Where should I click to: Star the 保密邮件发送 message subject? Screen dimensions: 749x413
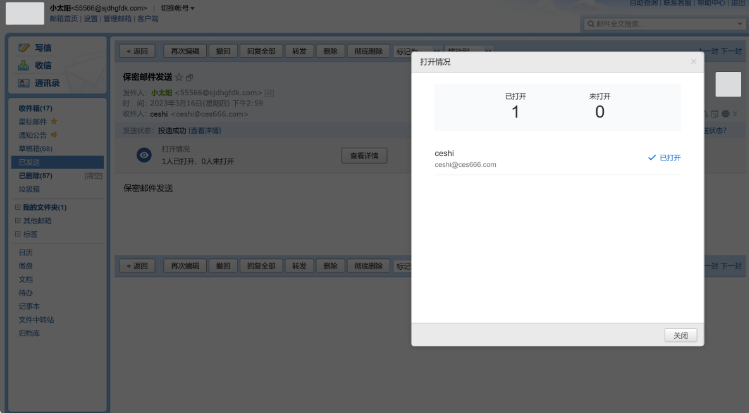point(179,77)
